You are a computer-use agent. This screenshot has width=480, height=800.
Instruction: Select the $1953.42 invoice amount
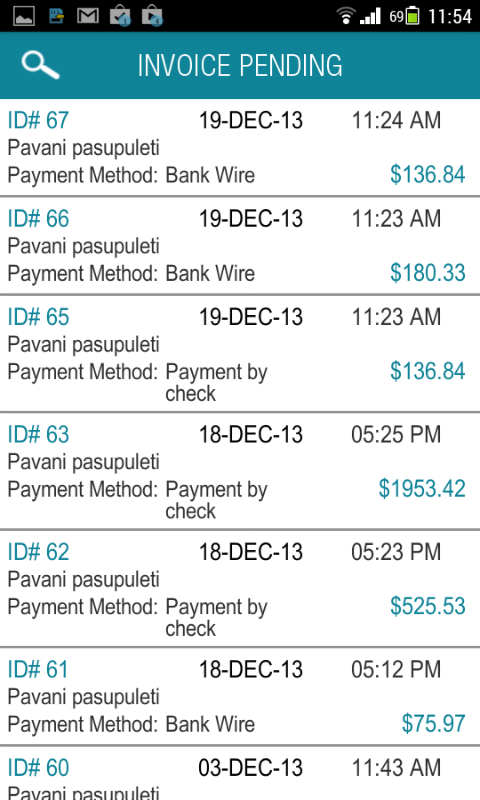422,489
